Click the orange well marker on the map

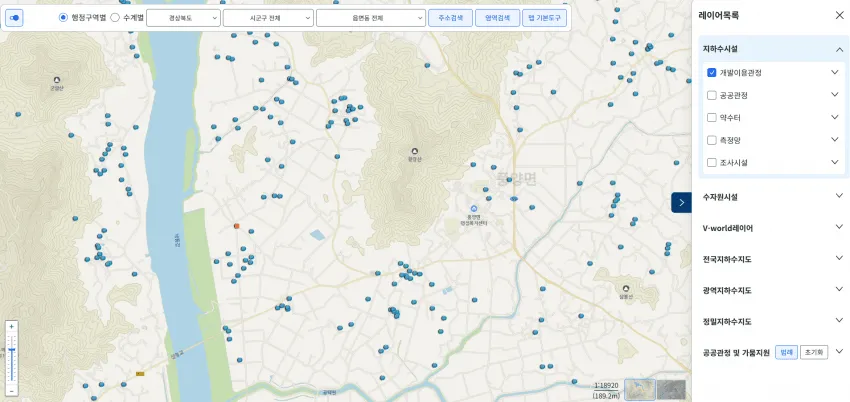coord(236,225)
